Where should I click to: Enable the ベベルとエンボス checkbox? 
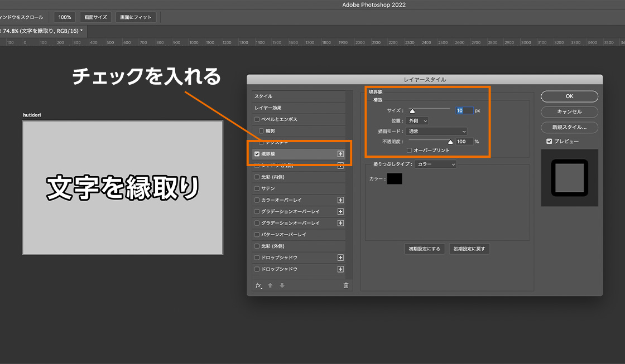[x=257, y=119]
